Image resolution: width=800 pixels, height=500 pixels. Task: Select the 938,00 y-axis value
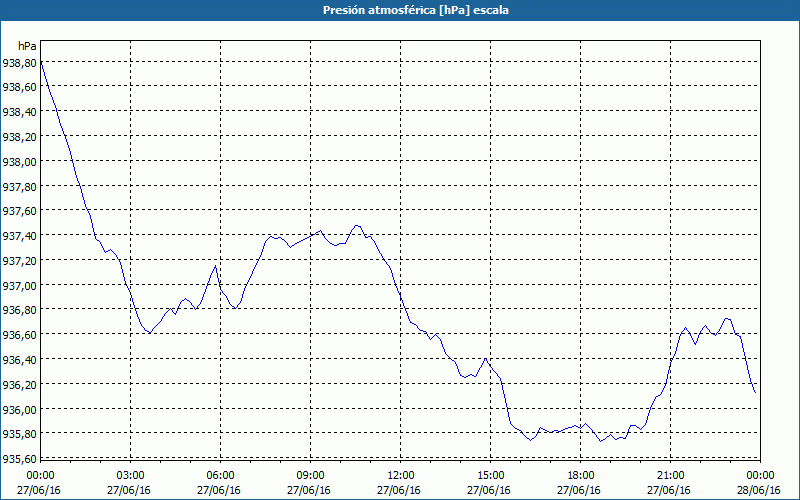tap(20, 162)
